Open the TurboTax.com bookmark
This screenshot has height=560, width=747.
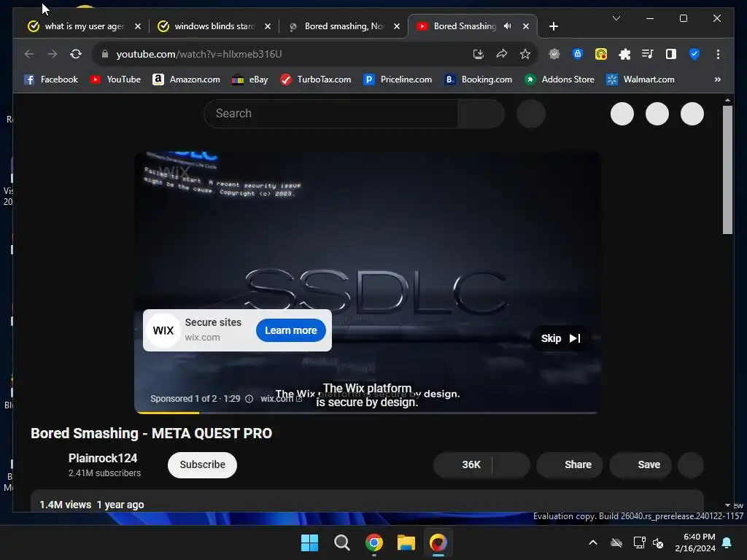click(x=316, y=79)
